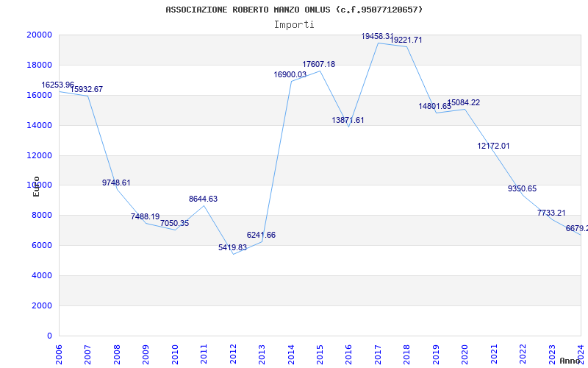
Task: Click x-axis year 2012
Action: (x=233, y=354)
